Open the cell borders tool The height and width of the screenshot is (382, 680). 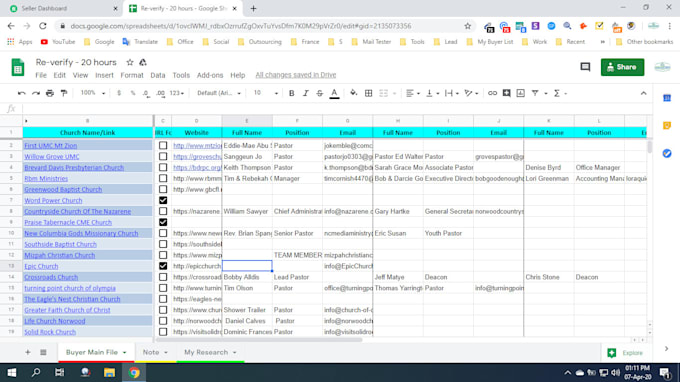pos(368,93)
